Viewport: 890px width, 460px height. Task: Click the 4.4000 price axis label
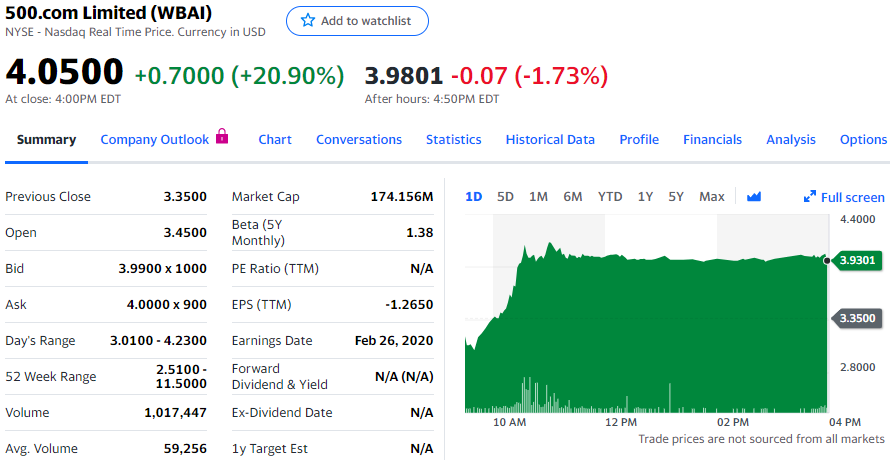pos(858,219)
